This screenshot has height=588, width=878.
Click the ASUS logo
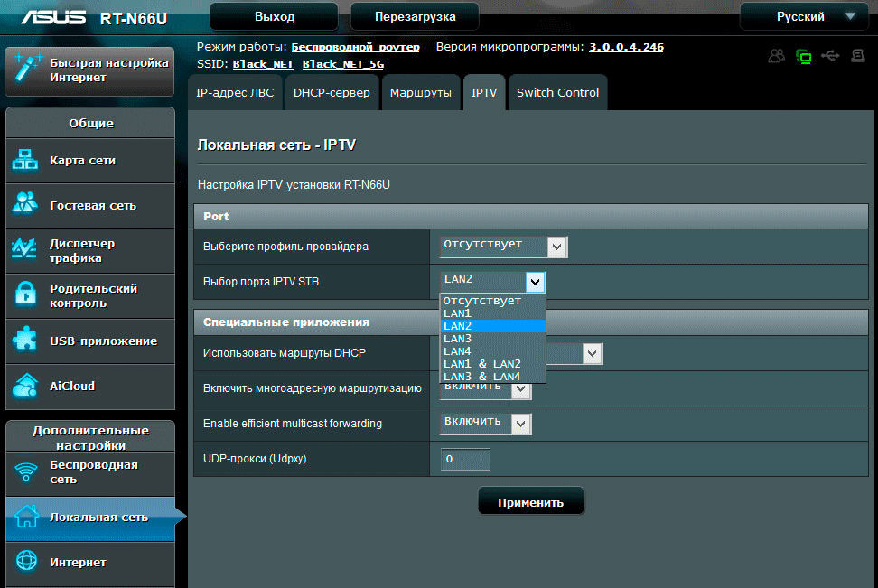[54, 18]
